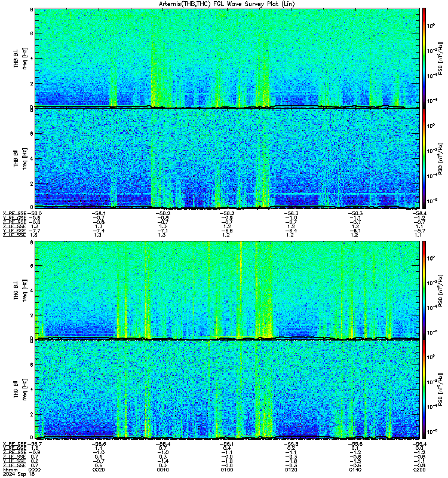Click the "THB B⊥ freq [Hz]" axis label
The image size is (448, 478).
click(x=20, y=58)
